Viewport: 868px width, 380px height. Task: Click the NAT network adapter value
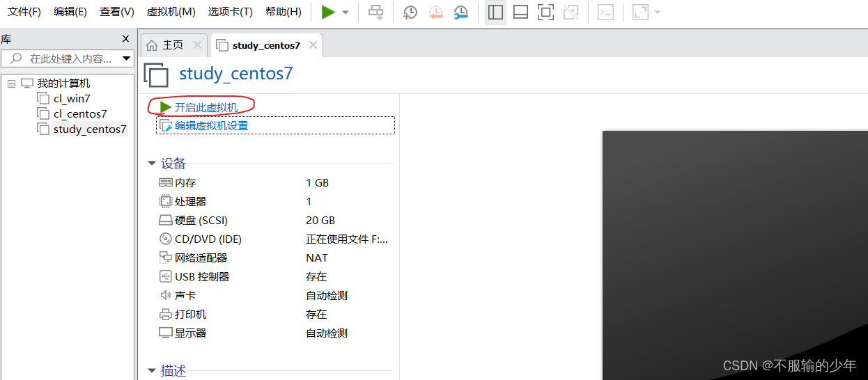coord(317,258)
